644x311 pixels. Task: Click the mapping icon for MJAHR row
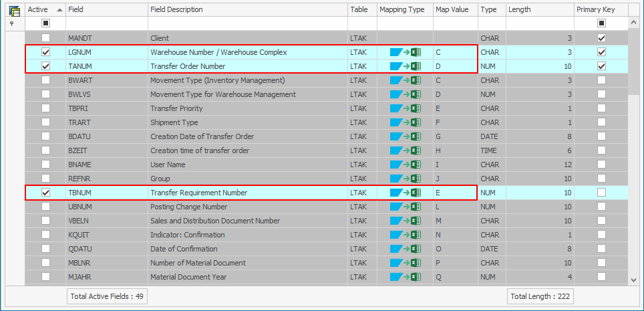click(405, 277)
